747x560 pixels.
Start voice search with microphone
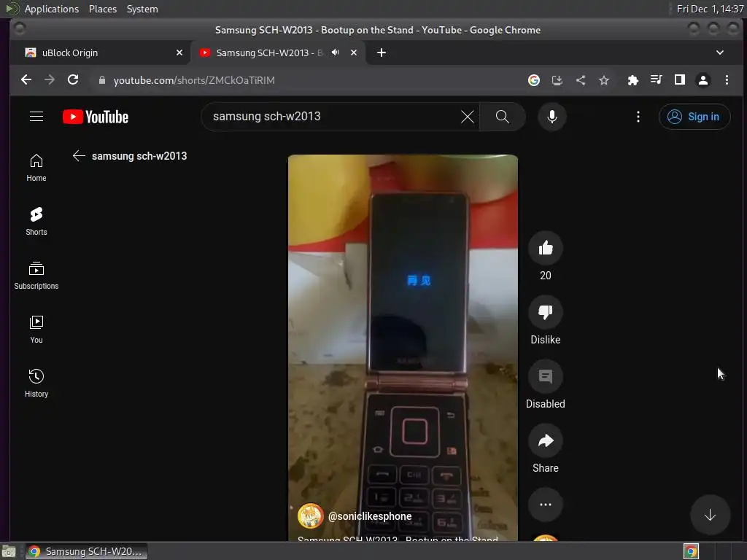(551, 117)
